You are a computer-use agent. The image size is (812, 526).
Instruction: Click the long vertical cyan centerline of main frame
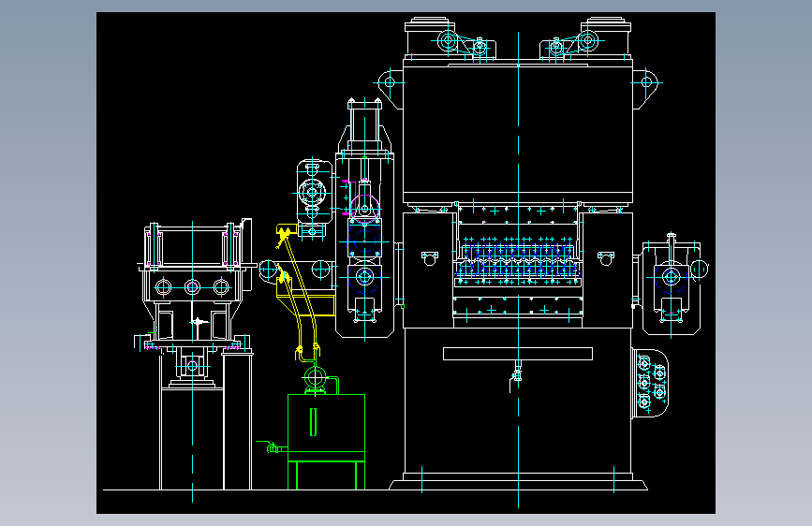[518, 270]
